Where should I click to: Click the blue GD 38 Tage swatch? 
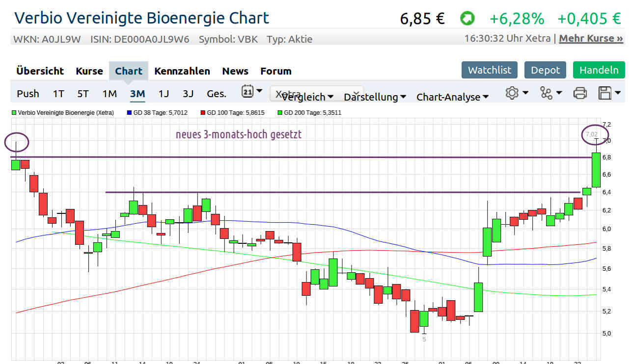click(129, 113)
